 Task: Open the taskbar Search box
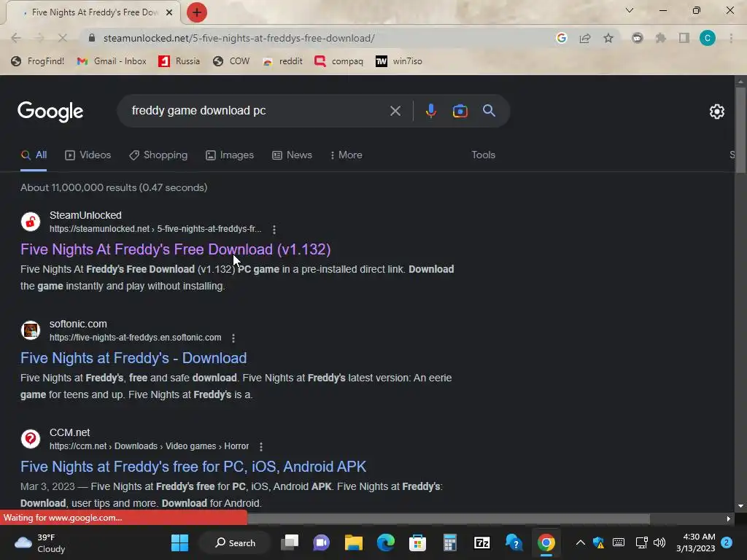pos(235,542)
